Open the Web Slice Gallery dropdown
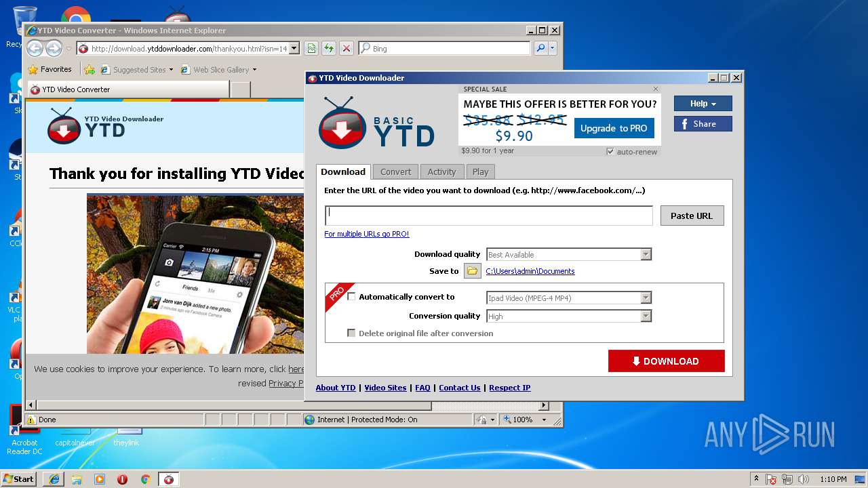This screenshot has width=868, height=488. [x=218, y=69]
